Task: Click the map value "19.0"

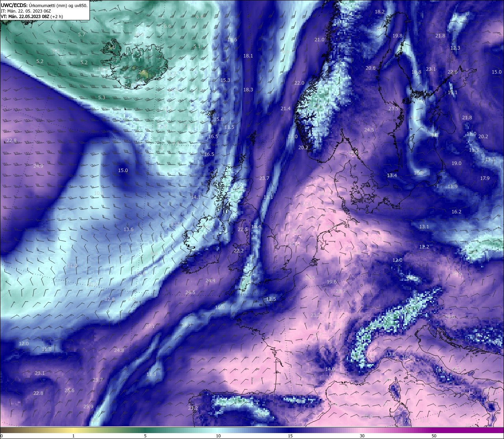Action: click(x=456, y=163)
